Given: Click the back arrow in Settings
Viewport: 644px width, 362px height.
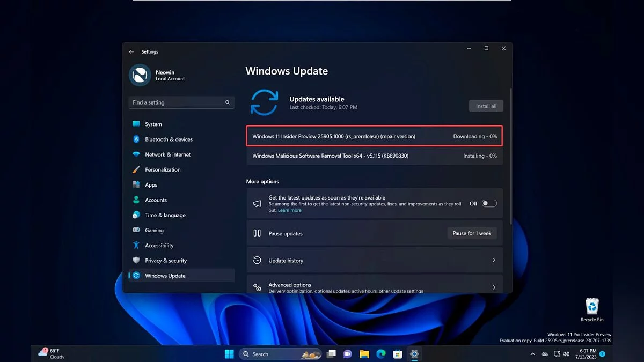Looking at the screenshot, I should tap(131, 52).
